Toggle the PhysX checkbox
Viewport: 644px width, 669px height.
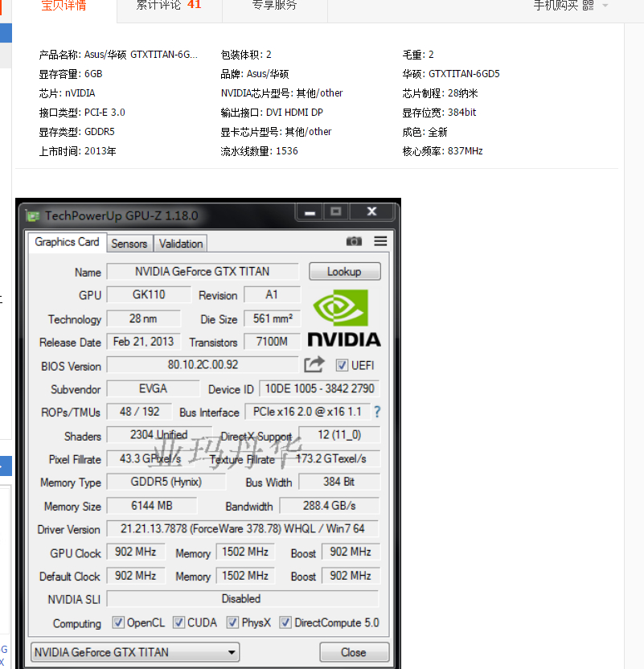[232, 622]
